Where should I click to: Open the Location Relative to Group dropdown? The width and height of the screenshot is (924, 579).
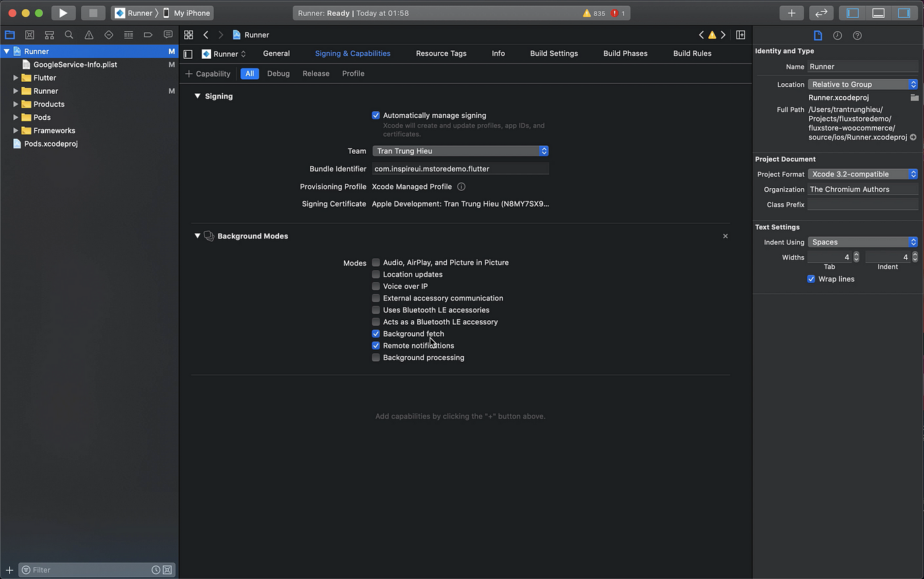point(863,85)
